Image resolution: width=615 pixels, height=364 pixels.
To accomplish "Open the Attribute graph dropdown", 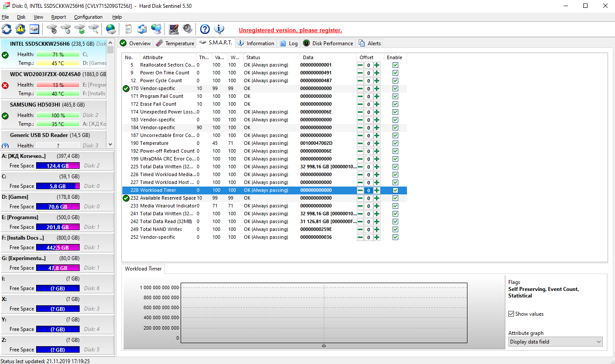I will pos(555,342).
